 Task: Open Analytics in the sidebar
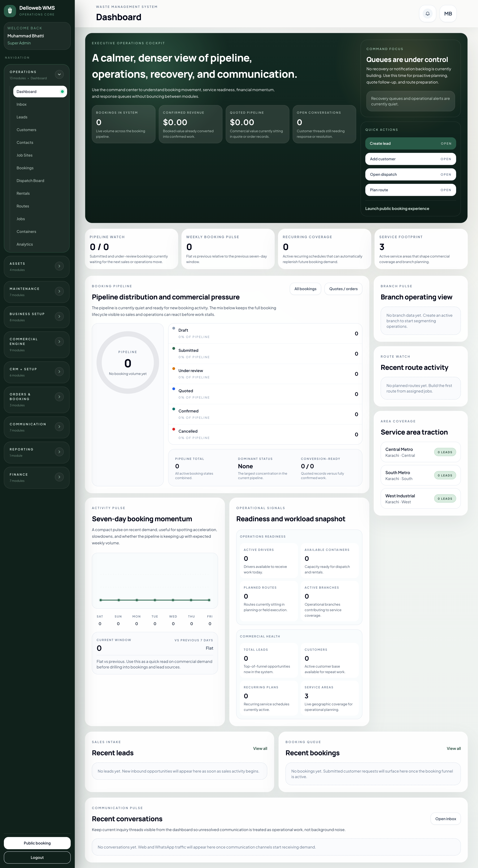(40, 244)
